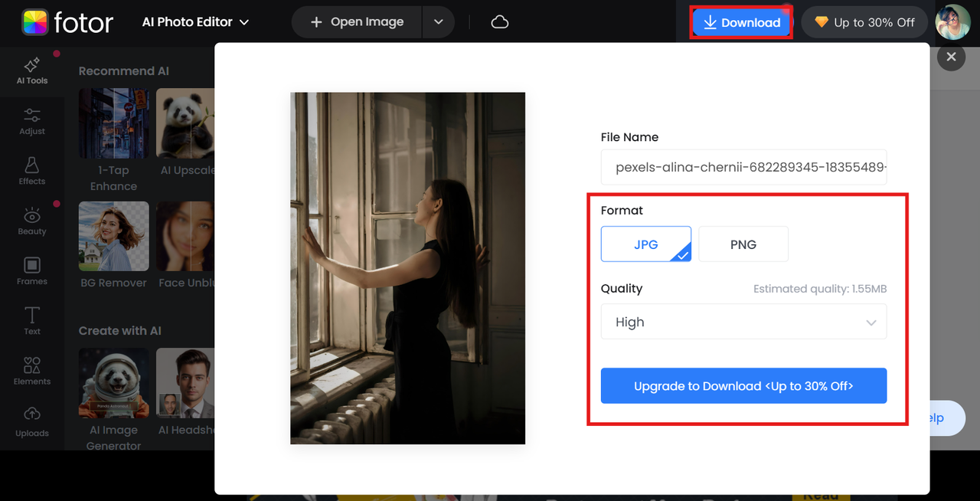The image size is (980, 501).
Task: Select the 1-Tap Enhance tool thumbnail
Action: point(114,123)
